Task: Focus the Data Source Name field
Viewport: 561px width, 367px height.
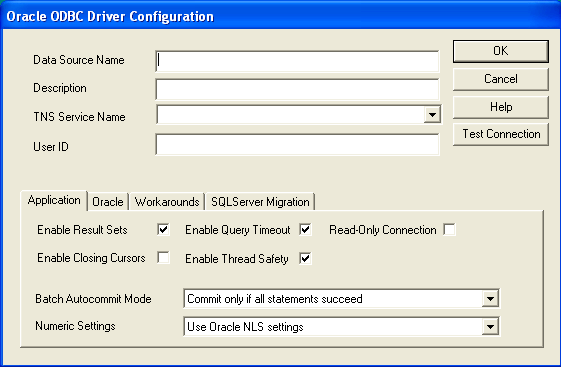Action: click(x=297, y=61)
